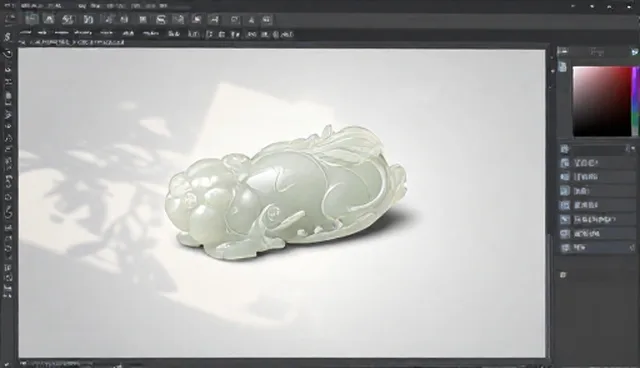Select the highlighted bottom row in the right-side list
Viewport: 640px width, 368px height.
[597, 248]
